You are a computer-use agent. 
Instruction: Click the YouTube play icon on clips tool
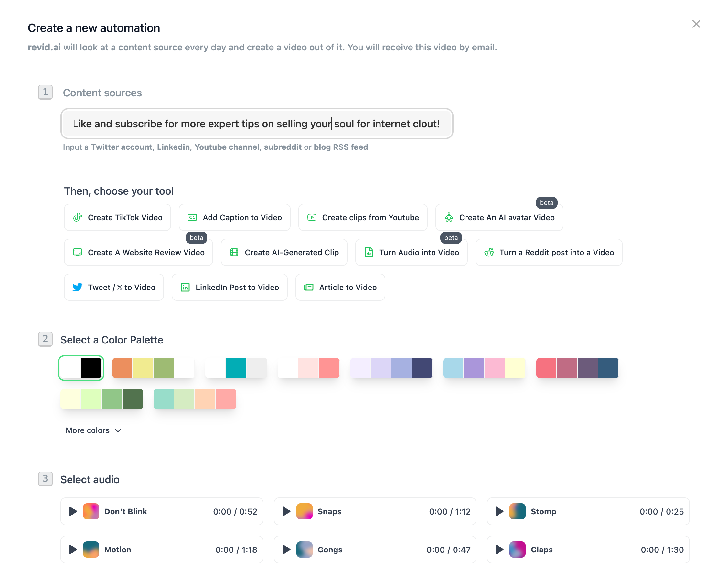(x=312, y=217)
